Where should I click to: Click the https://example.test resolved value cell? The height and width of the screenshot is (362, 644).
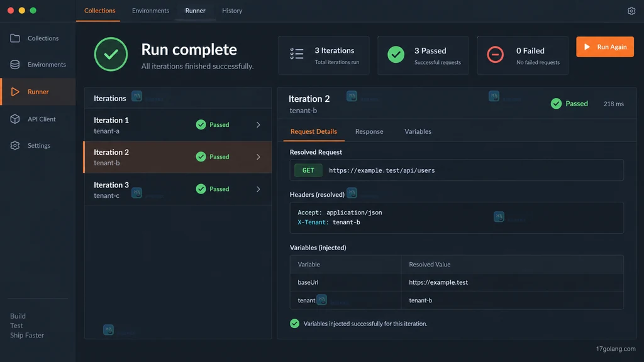(x=512, y=282)
